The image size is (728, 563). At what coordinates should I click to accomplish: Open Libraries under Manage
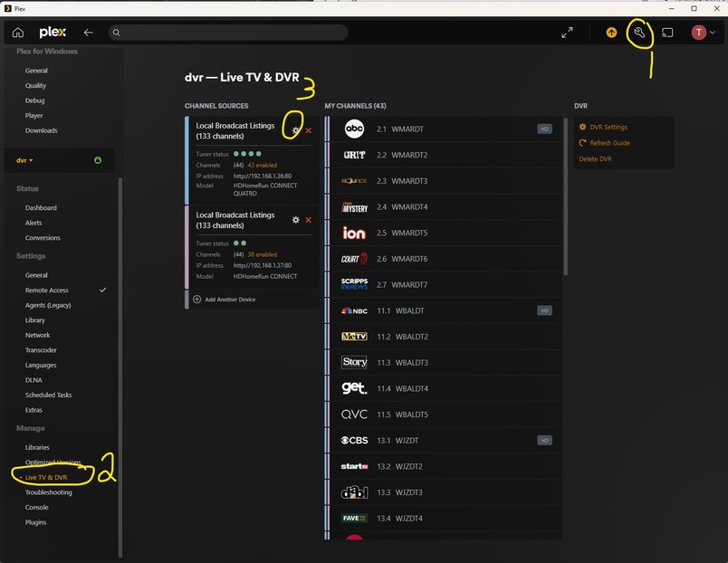click(37, 447)
